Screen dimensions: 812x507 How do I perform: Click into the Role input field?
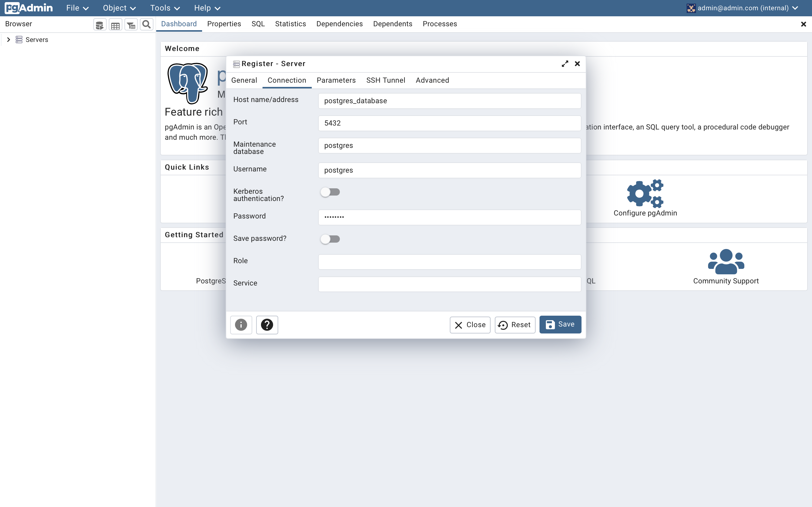[x=449, y=262]
